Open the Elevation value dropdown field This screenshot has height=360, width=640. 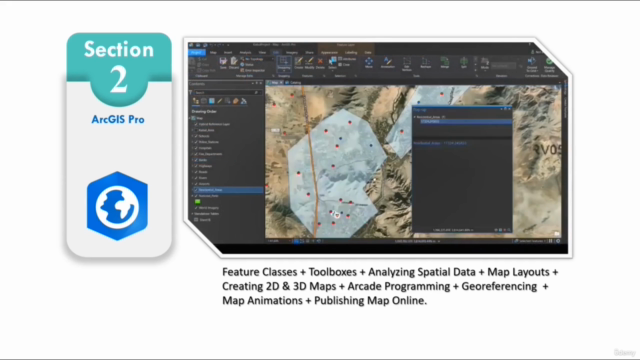(504, 65)
